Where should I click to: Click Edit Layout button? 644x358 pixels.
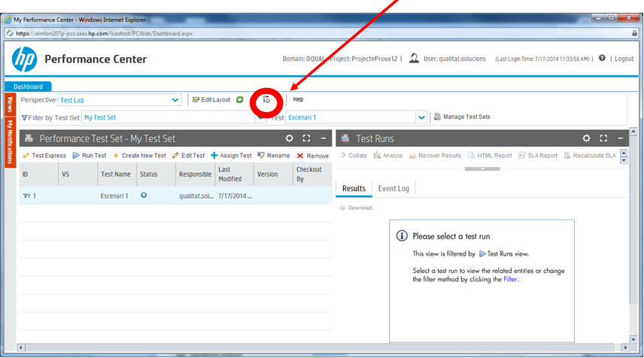[211, 100]
